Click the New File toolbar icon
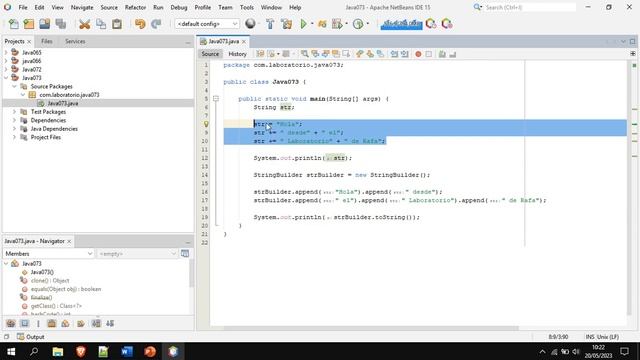The height and width of the screenshot is (360, 640). click(x=13, y=24)
